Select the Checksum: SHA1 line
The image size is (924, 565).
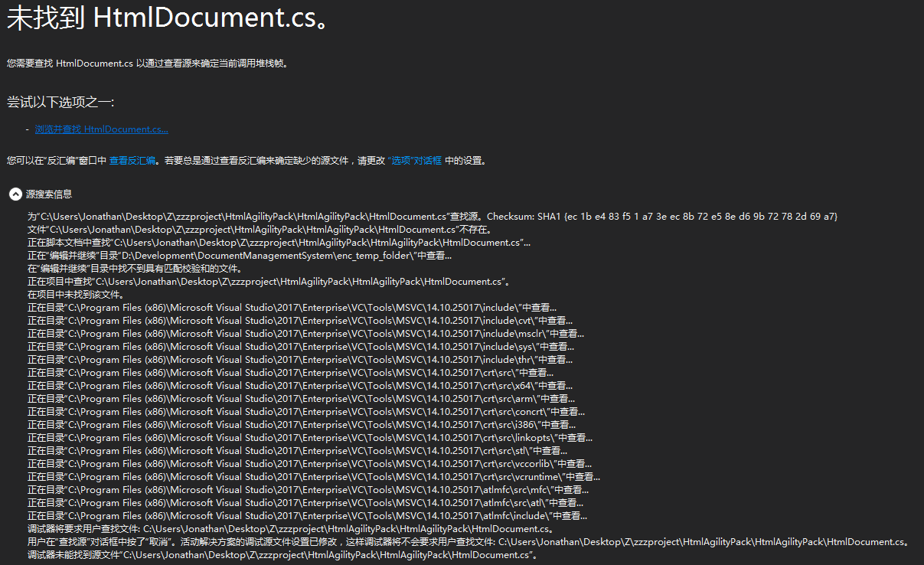(433, 217)
